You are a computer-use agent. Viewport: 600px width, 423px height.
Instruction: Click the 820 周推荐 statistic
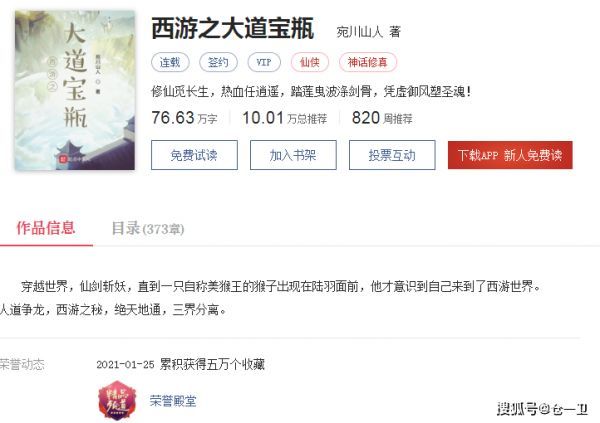pyautogui.click(x=382, y=118)
